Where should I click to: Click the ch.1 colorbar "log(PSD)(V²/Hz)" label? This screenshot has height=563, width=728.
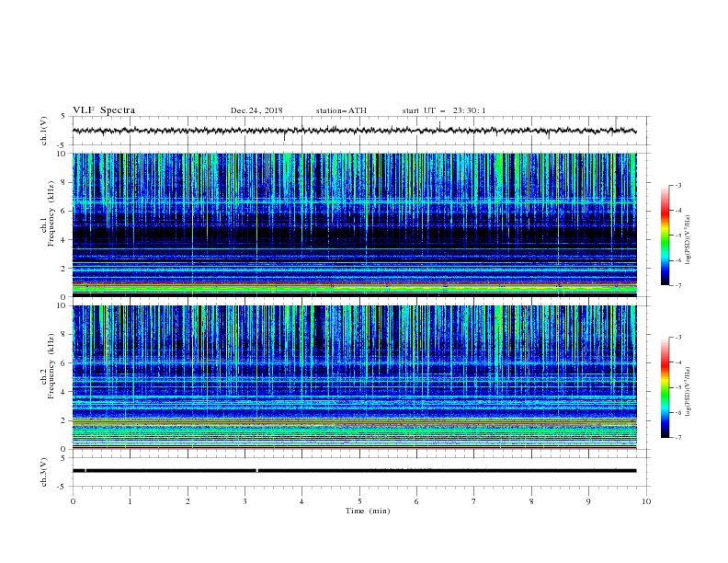coord(688,240)
